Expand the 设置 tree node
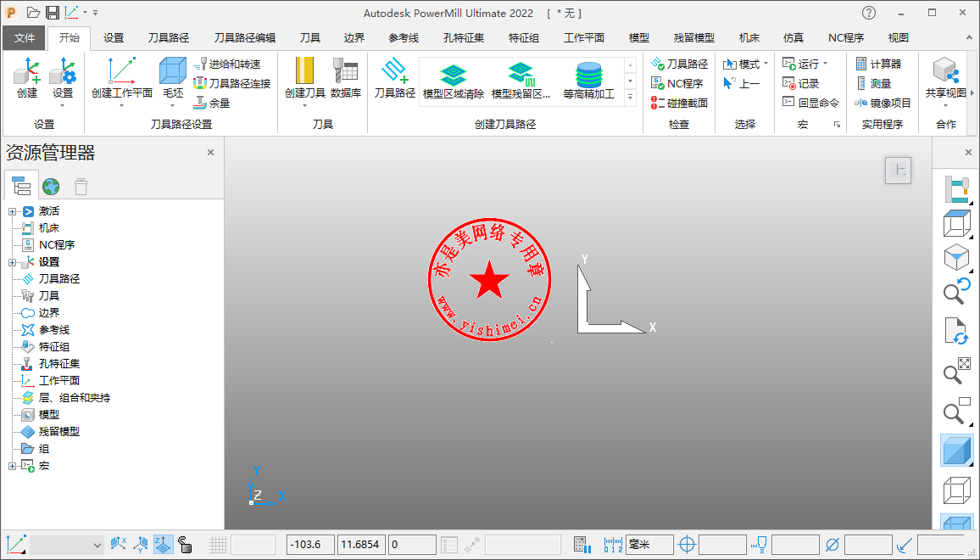Viewport: 980px width, 560px height. 12,262
